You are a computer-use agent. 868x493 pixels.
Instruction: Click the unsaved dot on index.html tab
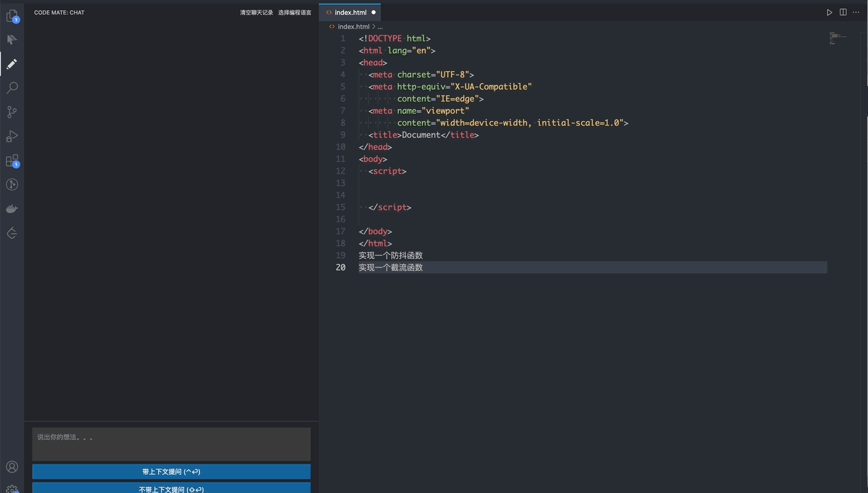[374, 12]
